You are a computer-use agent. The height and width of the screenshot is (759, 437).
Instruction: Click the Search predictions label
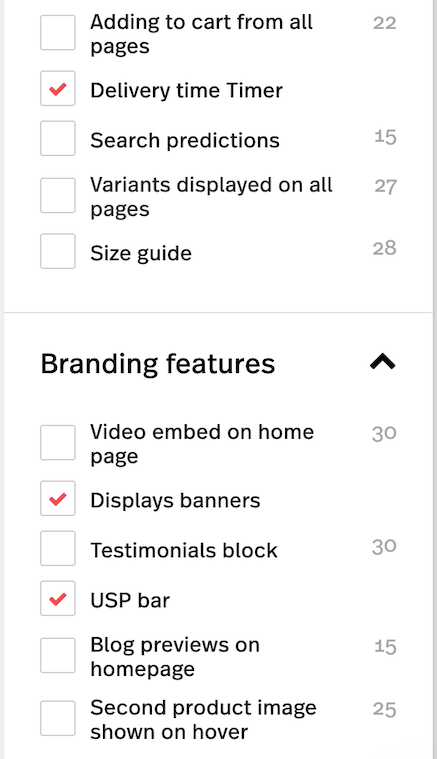click(185, 141)
